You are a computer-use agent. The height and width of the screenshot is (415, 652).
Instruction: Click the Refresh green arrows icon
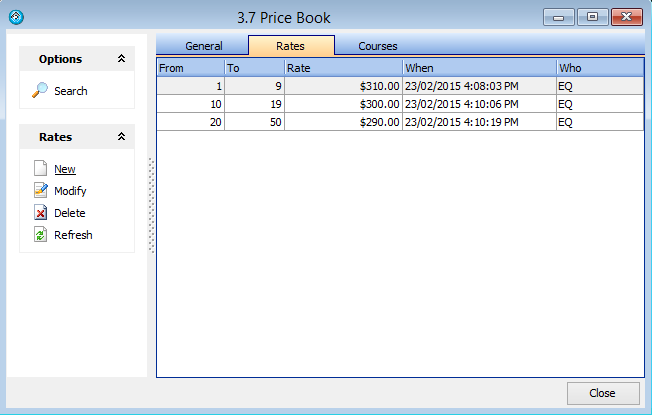40,235
